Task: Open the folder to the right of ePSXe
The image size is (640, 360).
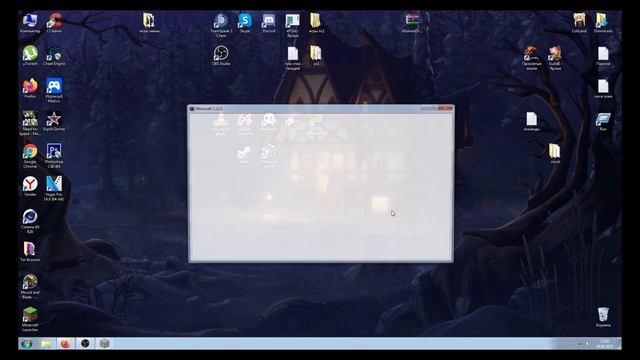Action: pos(316,23)
